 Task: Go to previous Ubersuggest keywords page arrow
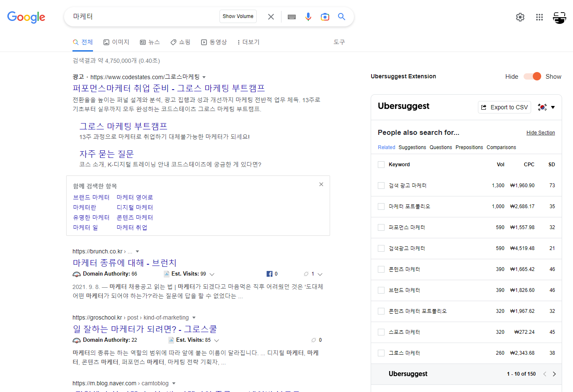(x=545, y=374)
